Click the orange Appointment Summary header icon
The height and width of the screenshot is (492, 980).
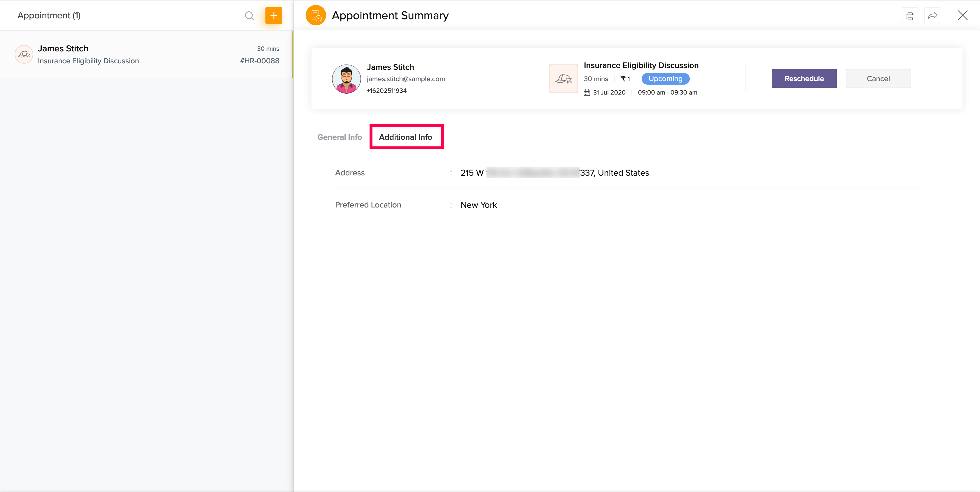coord(316,15)
